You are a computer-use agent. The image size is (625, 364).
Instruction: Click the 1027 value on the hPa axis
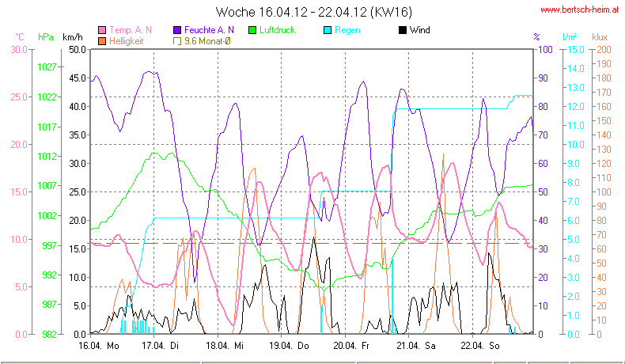click(x=47, y=67)
